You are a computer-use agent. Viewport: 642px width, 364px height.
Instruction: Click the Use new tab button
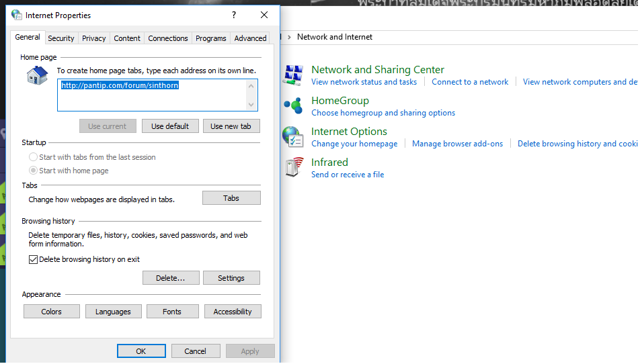pos(231,126)
